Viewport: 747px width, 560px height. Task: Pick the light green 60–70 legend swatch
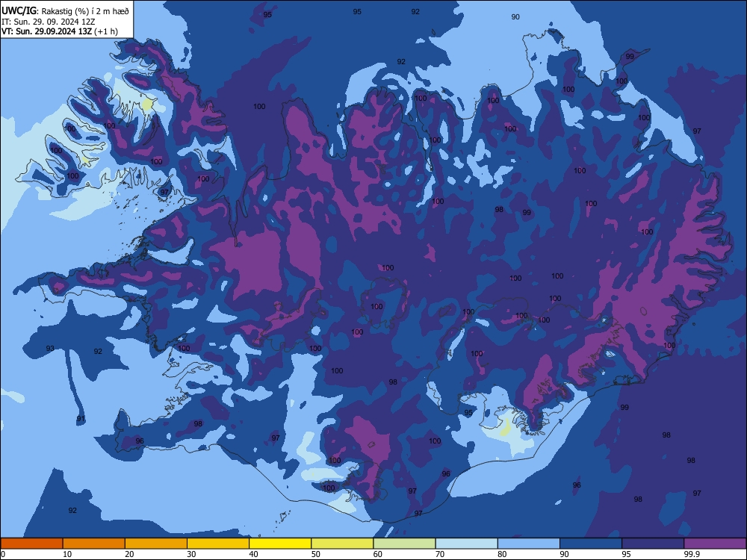[x=404, y=544]
